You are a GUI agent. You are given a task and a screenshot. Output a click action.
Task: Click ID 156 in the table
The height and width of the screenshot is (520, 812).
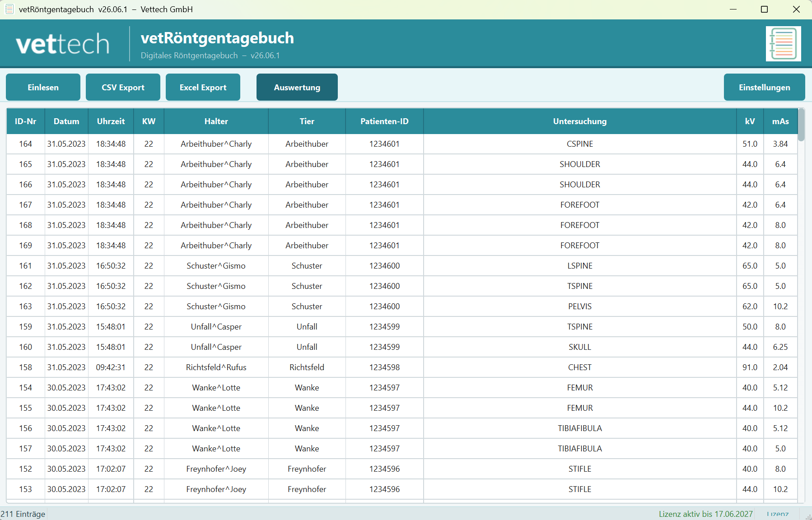coord(26,428)
